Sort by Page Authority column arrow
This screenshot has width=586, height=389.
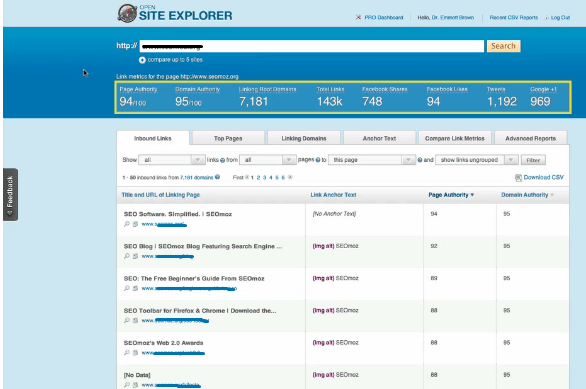(472, 195)
